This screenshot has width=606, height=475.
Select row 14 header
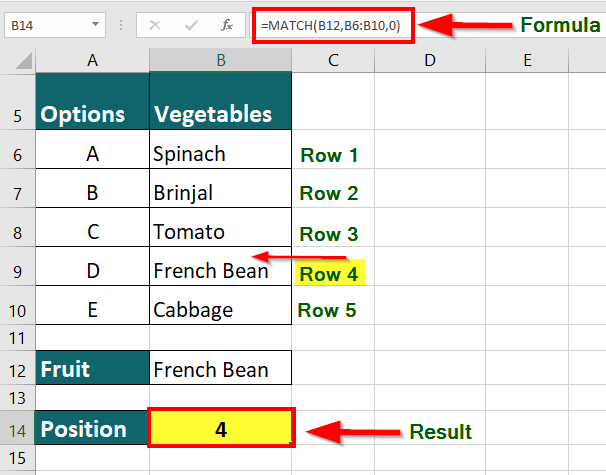point(17,430)
